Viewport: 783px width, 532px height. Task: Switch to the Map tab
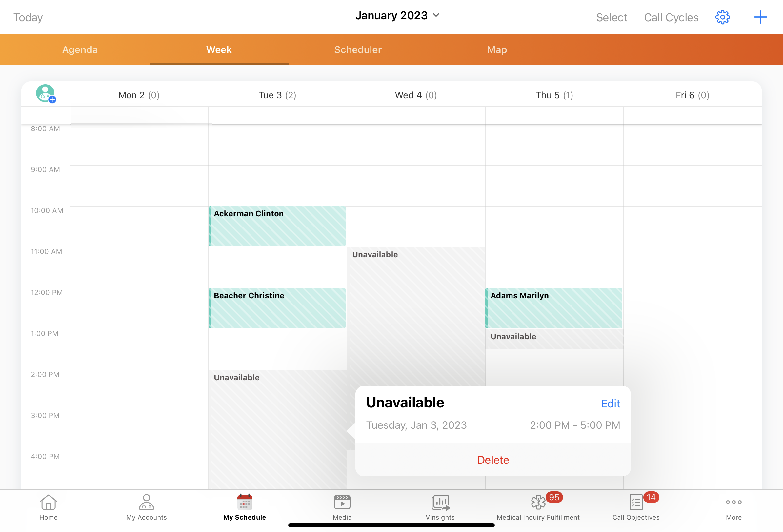(497, 50)
